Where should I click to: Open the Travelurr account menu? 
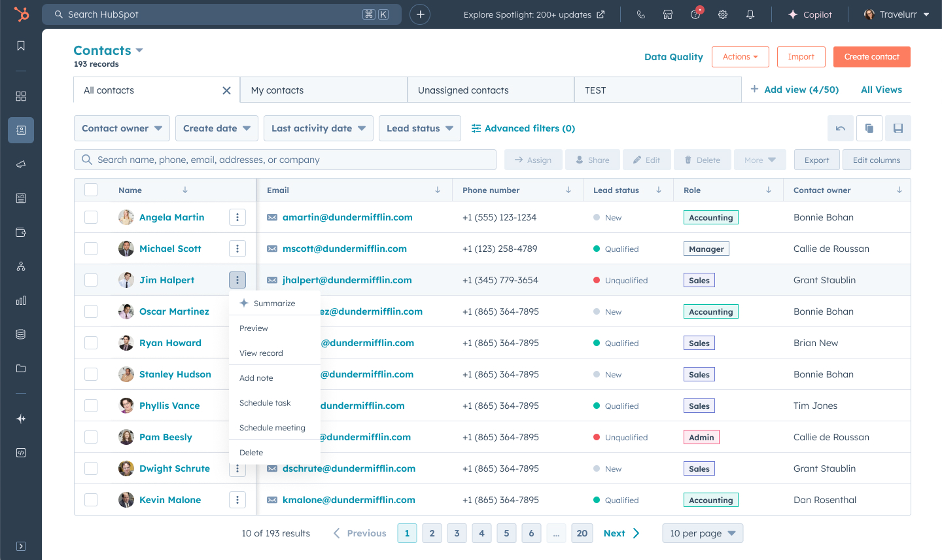(x=897, y=14)
